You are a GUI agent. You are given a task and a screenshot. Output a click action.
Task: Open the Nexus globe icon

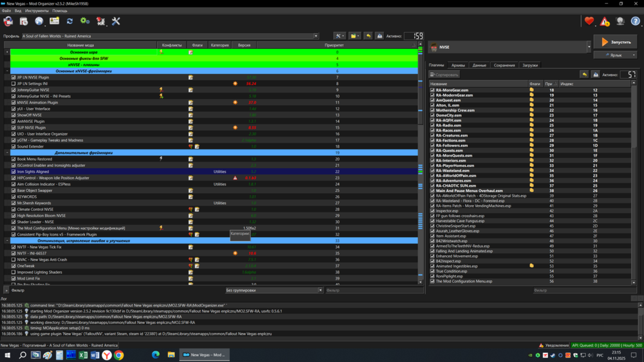coord(39,21)
